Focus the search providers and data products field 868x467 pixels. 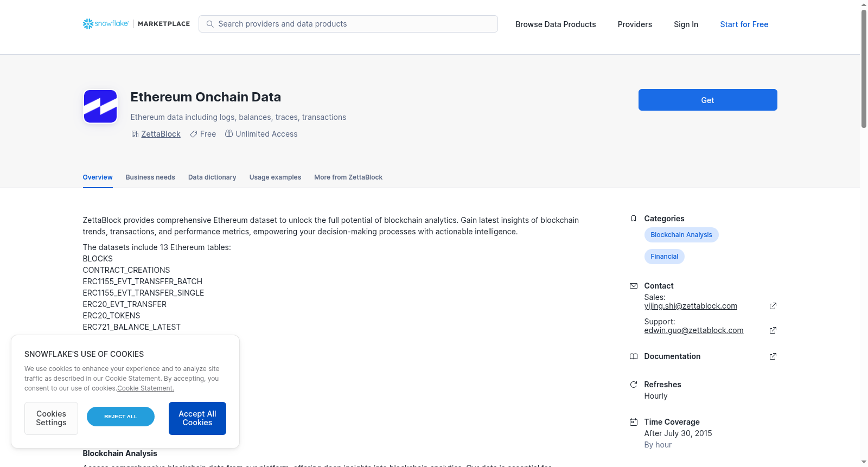point(348,24)
